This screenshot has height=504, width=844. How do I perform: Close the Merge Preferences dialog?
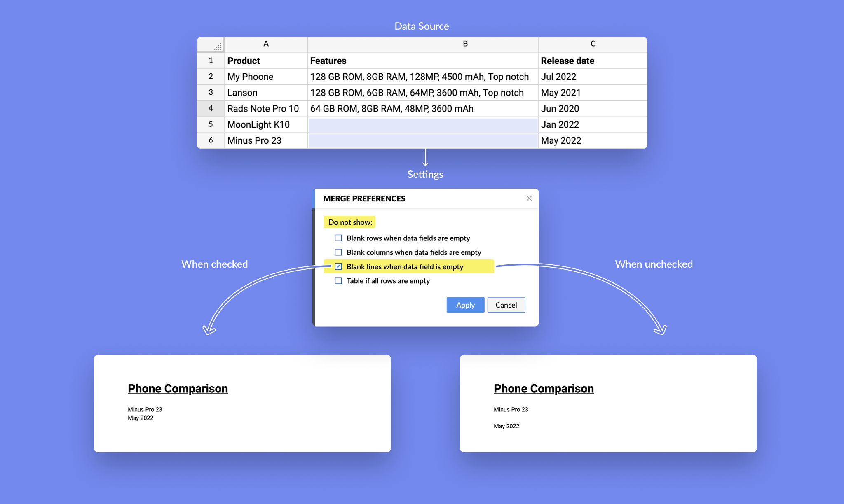pos(529,198)
